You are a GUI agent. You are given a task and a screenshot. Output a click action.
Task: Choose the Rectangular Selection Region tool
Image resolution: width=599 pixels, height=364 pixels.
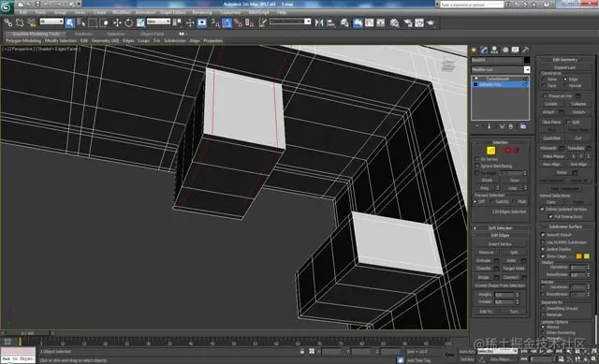click(x=93, y=22)
